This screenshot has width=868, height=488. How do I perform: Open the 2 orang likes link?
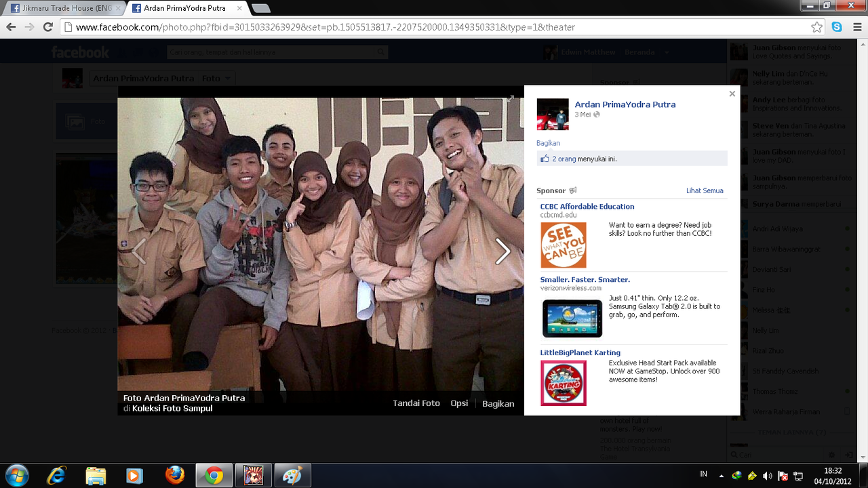click(x=564, y=159)
